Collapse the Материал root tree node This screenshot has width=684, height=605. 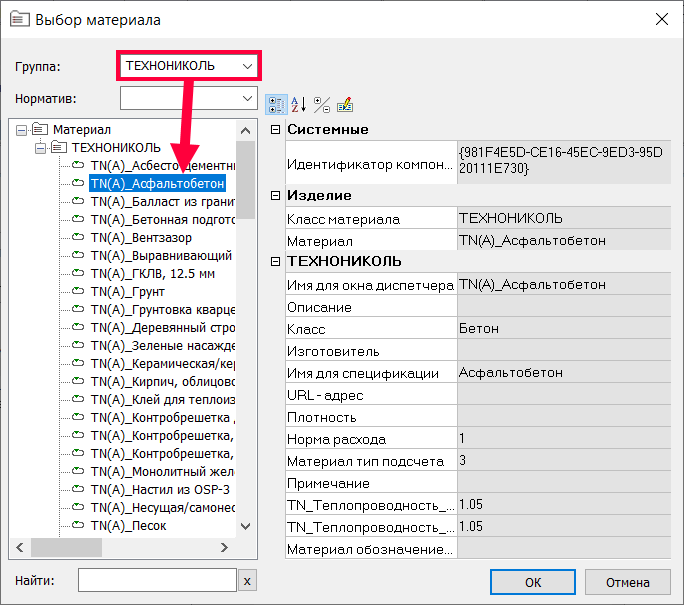click(x=23, y=129)
